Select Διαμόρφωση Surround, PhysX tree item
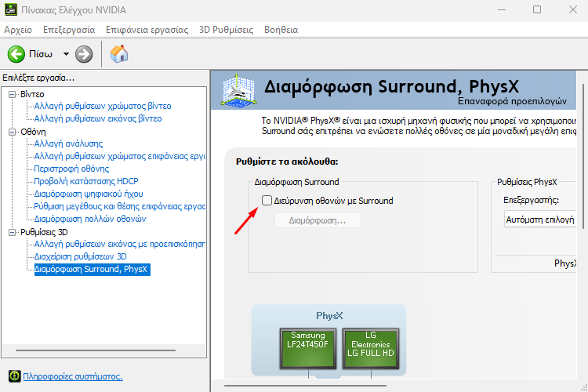 pyautogui.click(x=93, y=270)
